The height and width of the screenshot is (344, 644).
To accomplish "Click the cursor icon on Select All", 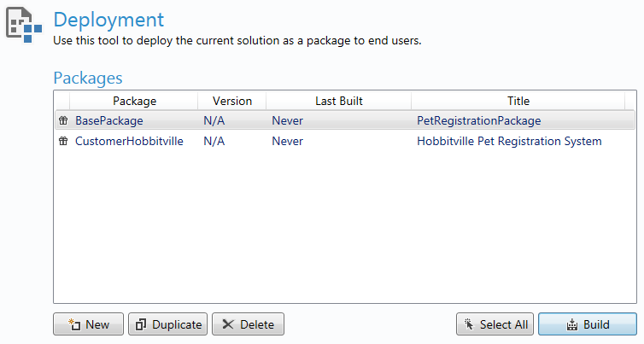I will click(x=469, y=324).
